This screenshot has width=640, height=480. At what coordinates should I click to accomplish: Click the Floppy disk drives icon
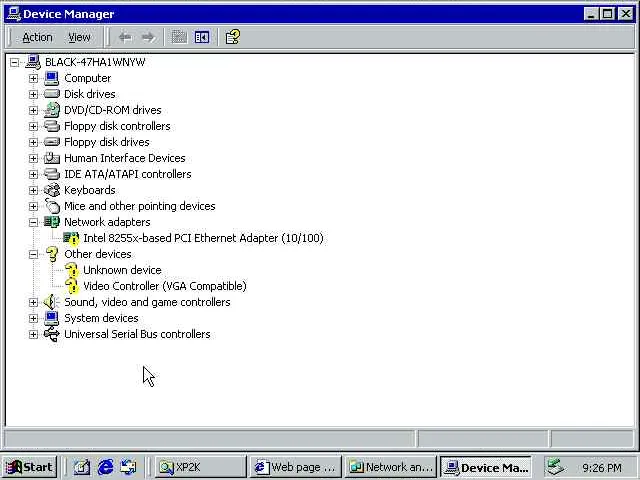click(51, 142)
